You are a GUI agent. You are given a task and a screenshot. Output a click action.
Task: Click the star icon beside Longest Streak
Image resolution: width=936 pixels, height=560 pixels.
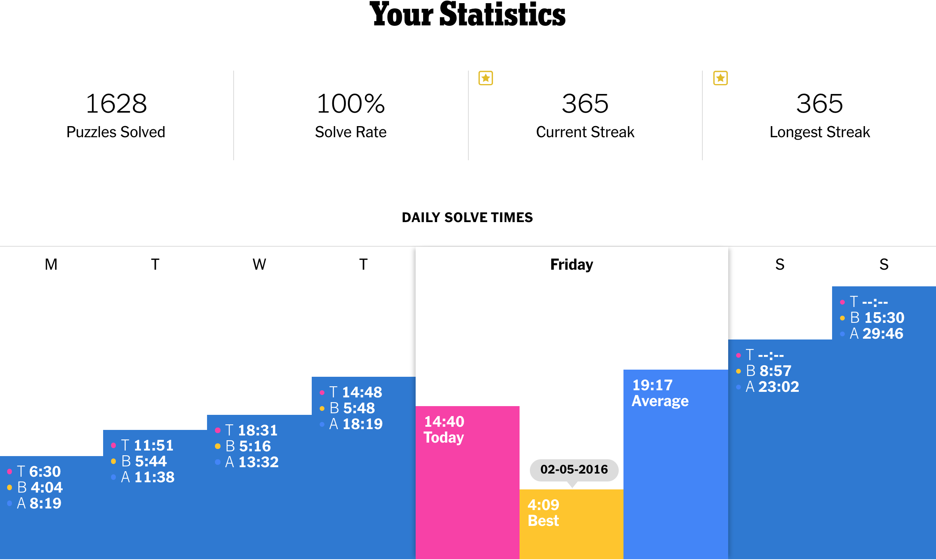point(720,78)
